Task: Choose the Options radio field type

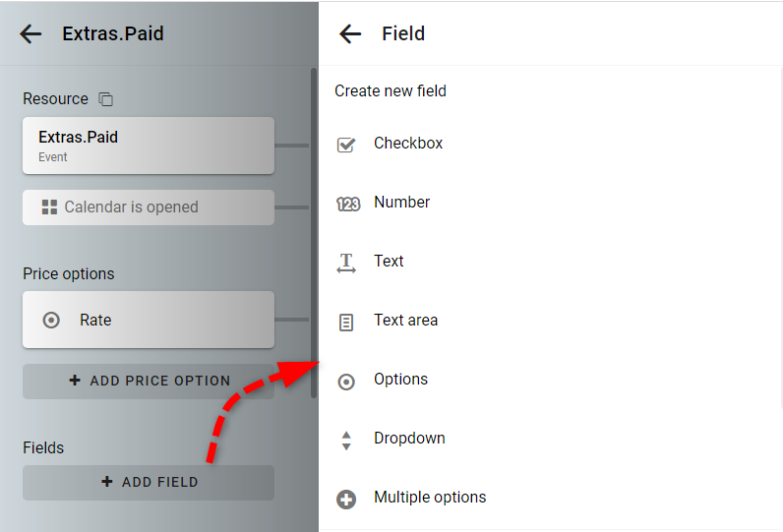Action: click(x=551, y=380)
